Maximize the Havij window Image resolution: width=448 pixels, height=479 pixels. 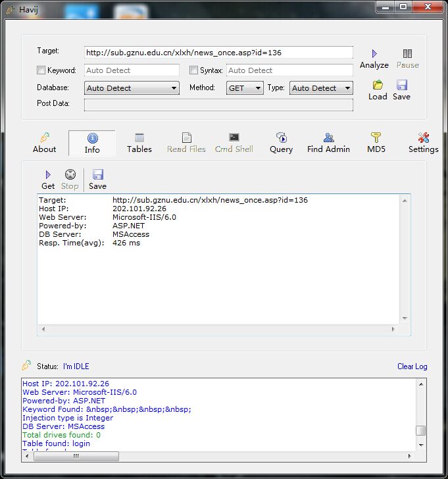coord(403,7)
